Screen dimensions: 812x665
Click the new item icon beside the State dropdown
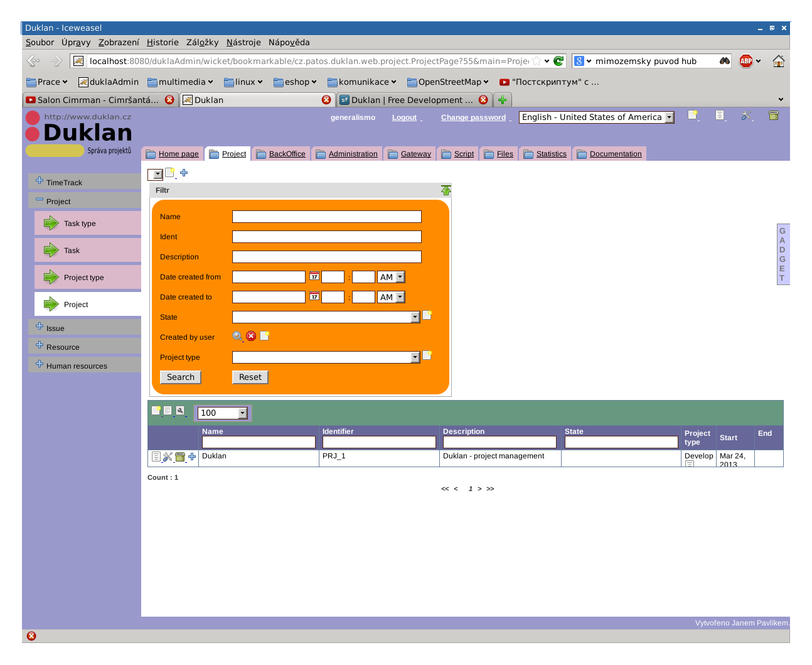427,315
